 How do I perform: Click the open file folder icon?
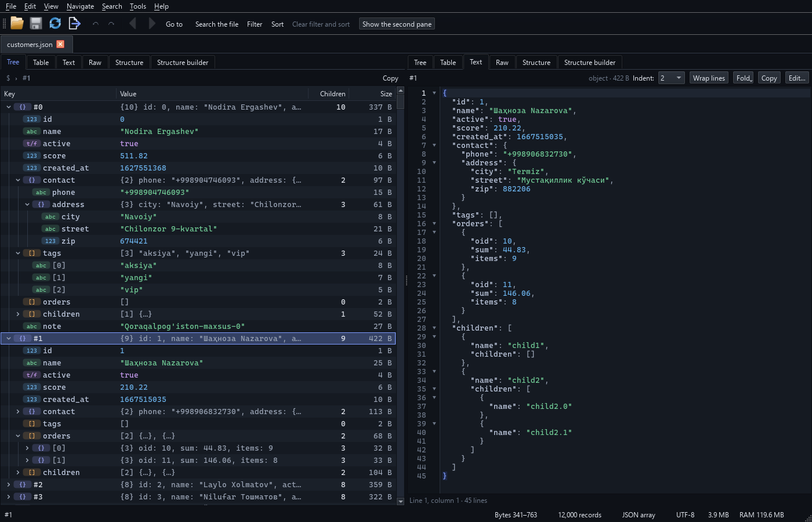point(17,23)
